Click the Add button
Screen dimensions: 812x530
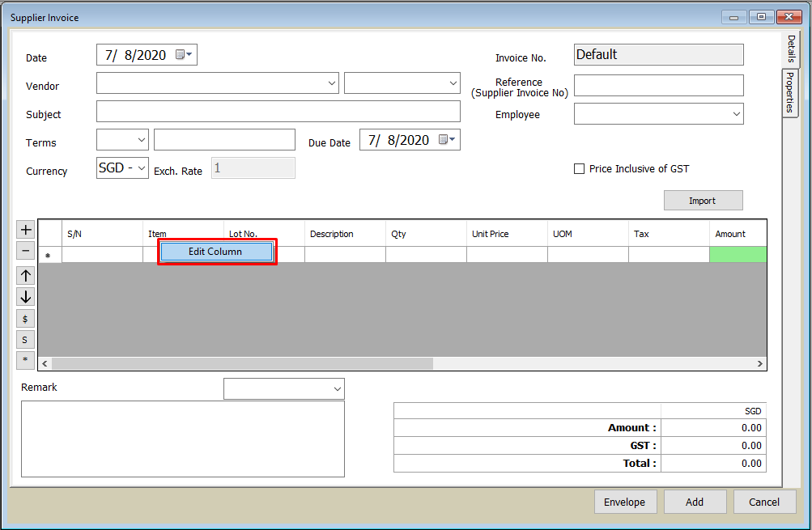click(x=695, y=502)
